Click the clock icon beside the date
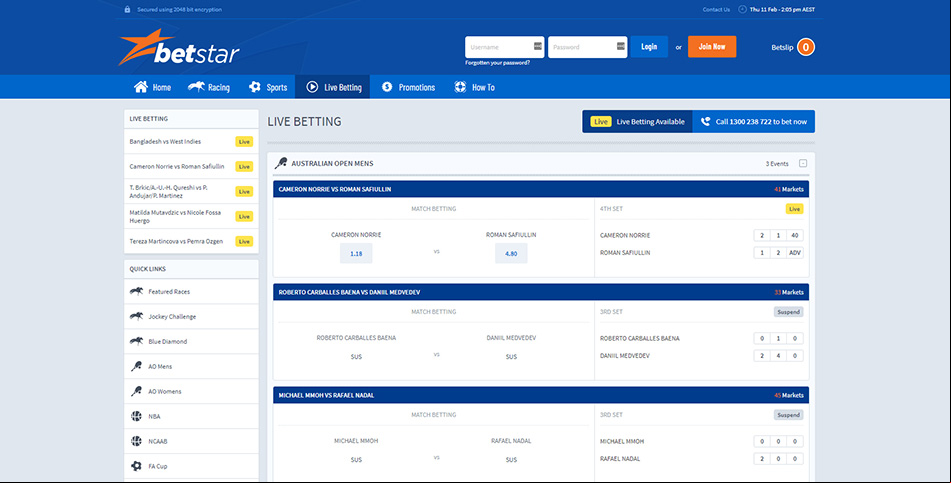Screen dimensions: 951x483 click(x=742, y=10)
